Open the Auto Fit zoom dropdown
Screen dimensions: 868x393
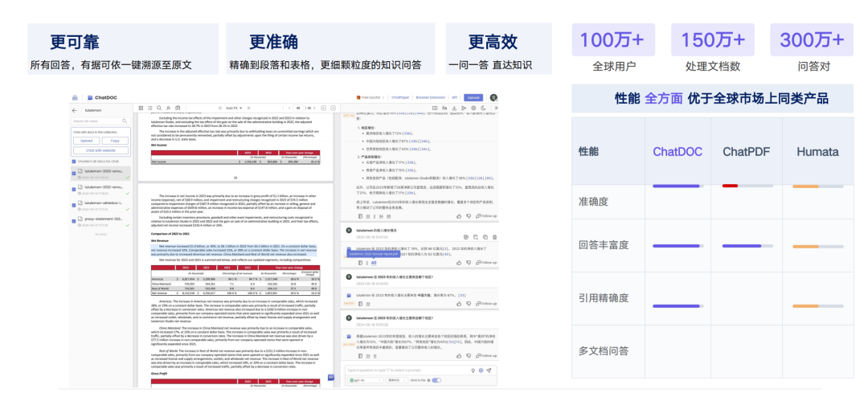234,108
